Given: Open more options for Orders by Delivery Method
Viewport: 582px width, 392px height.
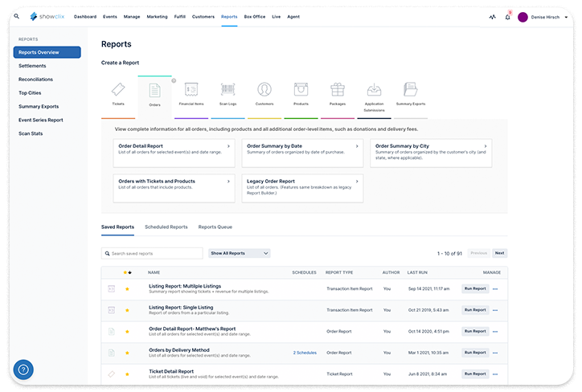Looking at the screenshot, I should [495, 353].
